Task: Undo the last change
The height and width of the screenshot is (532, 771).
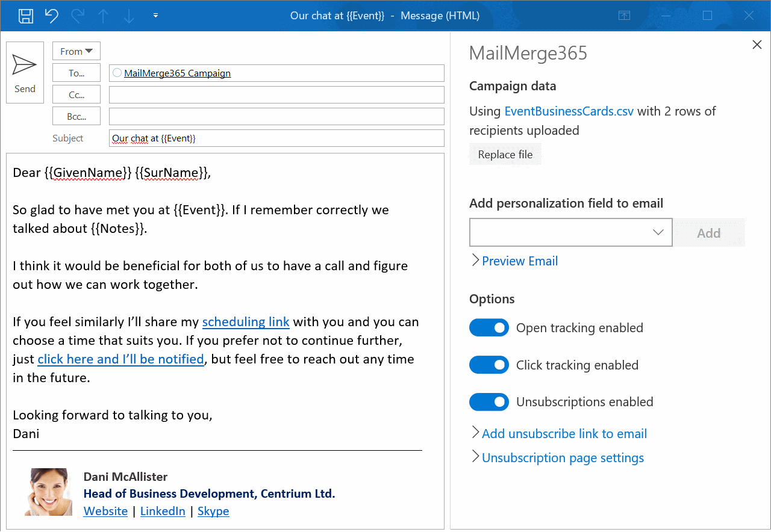Action: click(51, 16)
